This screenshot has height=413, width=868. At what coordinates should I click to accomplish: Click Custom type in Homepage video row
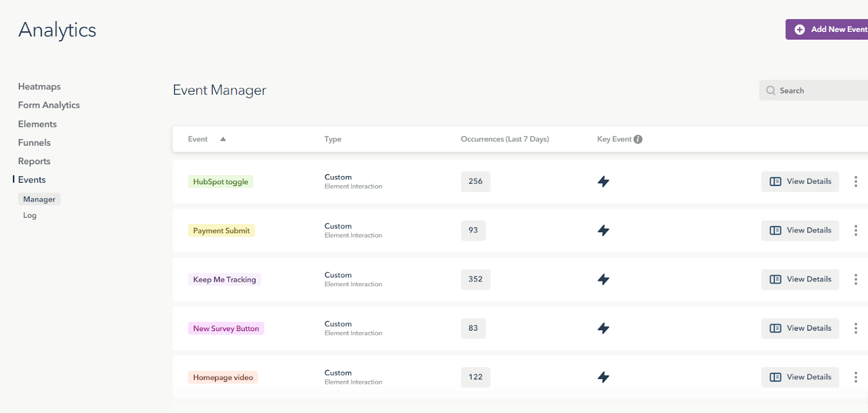[x=338, y=373]
